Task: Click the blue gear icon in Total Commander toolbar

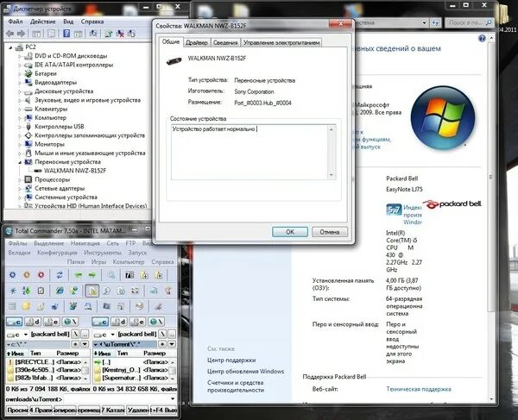Action: click(x=13, y=275)
